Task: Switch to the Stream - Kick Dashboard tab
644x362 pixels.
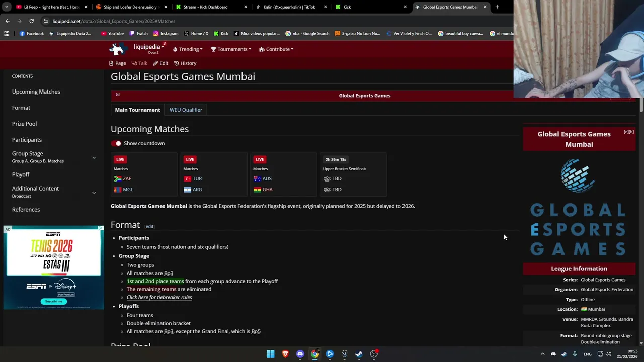Action: click(x=211, y=7)
